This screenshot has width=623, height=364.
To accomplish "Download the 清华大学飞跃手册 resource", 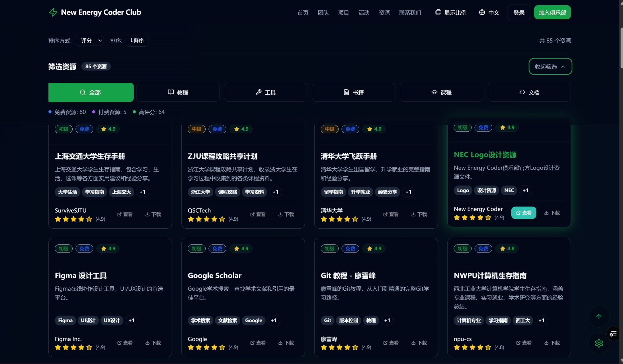I will tap(419, 214).
